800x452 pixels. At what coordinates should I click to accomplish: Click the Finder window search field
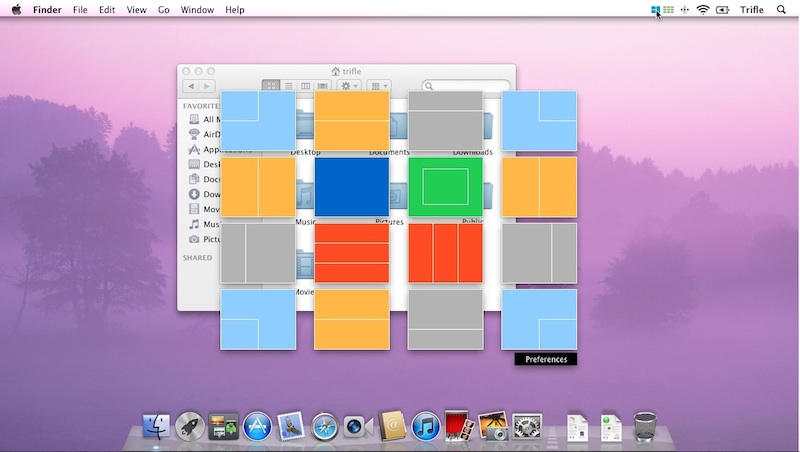coord(465,86)
